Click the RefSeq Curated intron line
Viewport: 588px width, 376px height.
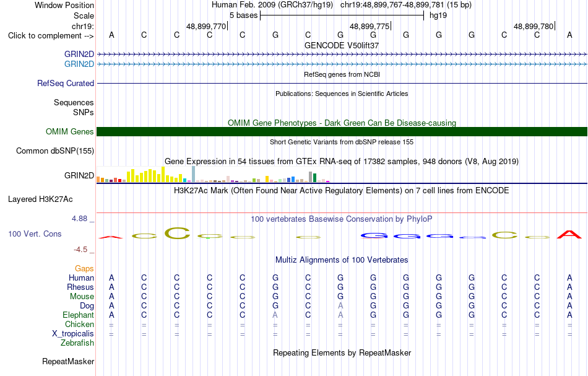(x=342, y=83)
